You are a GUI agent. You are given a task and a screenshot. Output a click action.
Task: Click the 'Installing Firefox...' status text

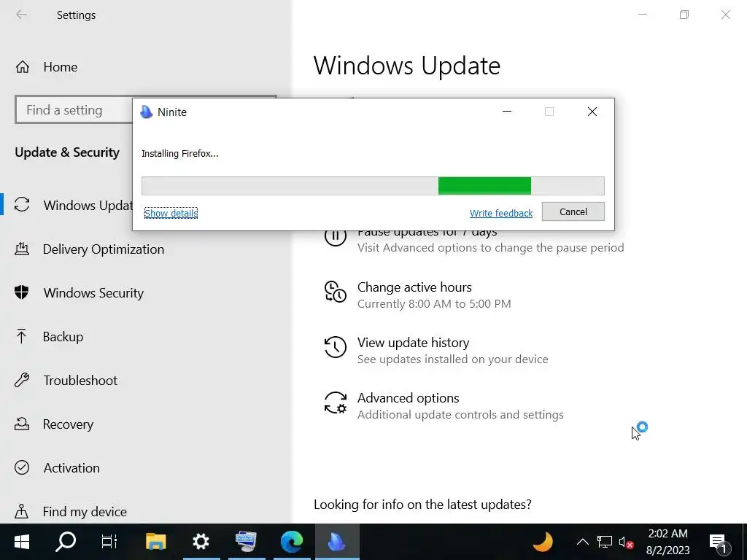coord(180,153)
